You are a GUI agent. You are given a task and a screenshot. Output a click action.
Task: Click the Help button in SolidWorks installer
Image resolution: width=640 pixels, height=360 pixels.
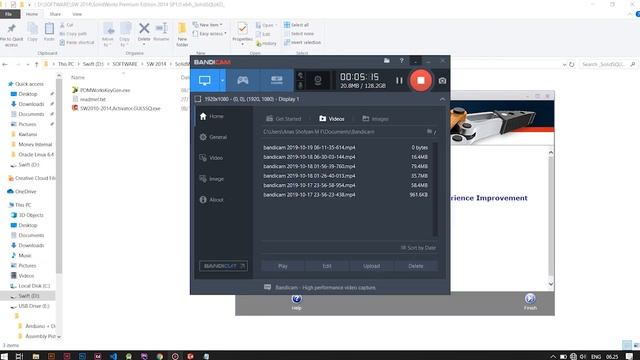296,302
